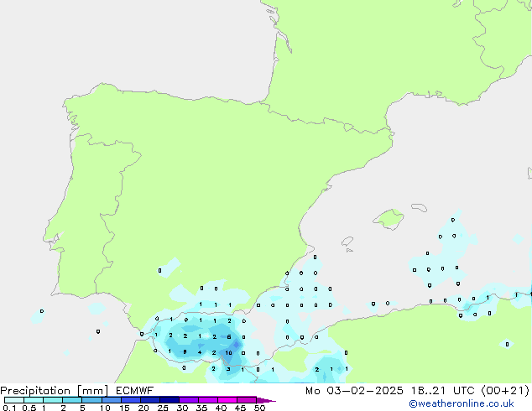Click the legend label '40'

221,408
